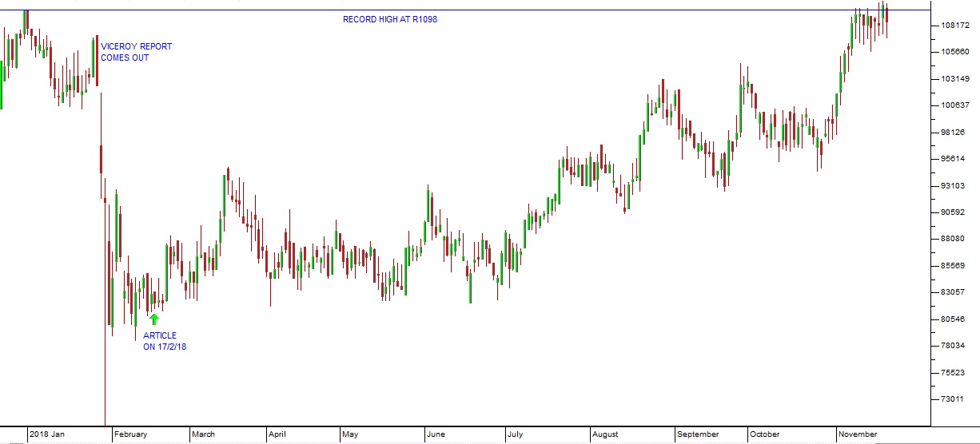This screenshot has height=444, width=980.
Task: Click the '2018 Jan' axis label
Action: (46, 434)
